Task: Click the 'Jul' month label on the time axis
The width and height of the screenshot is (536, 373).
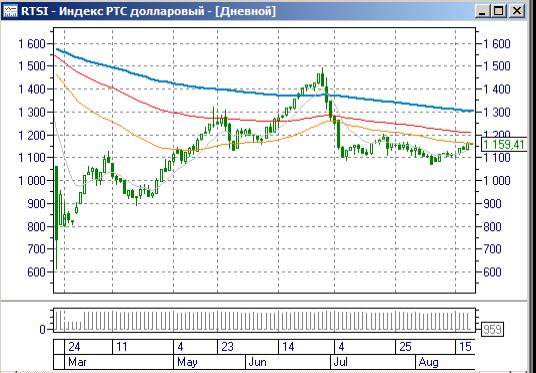Action: click(340, 362)
